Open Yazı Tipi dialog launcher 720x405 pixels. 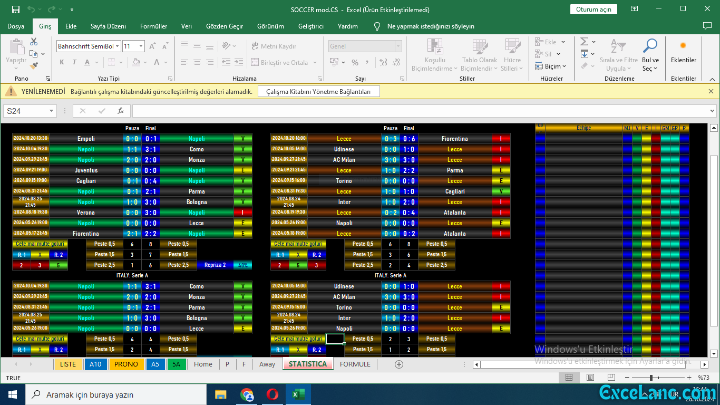coord(170,79)
